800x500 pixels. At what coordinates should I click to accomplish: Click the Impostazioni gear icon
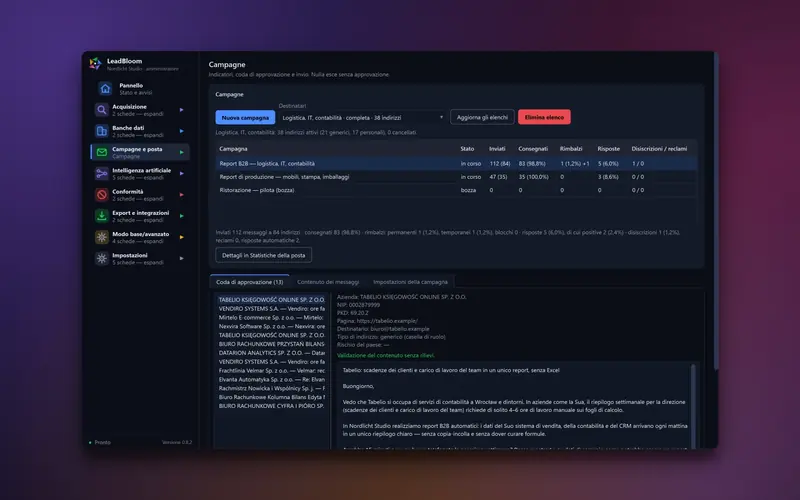point(102,259)
